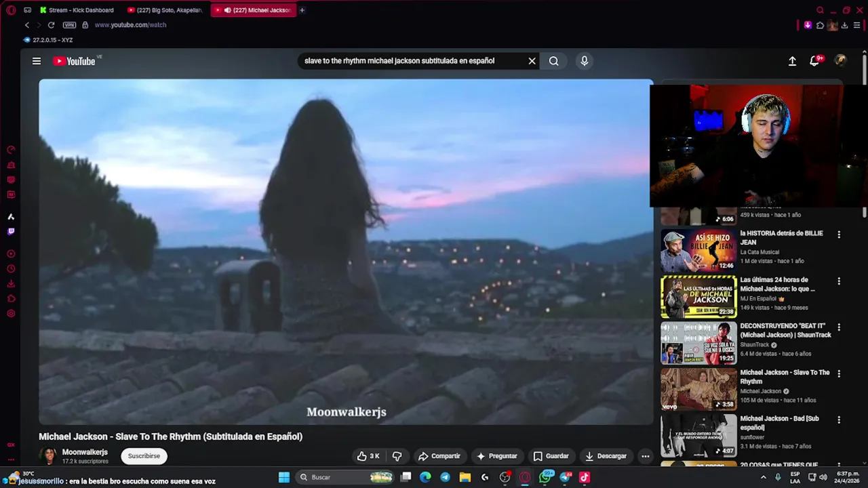Open thumbnail of la HISTORIA detrás de BILLIE JEAN

click(x=698, y=250)
